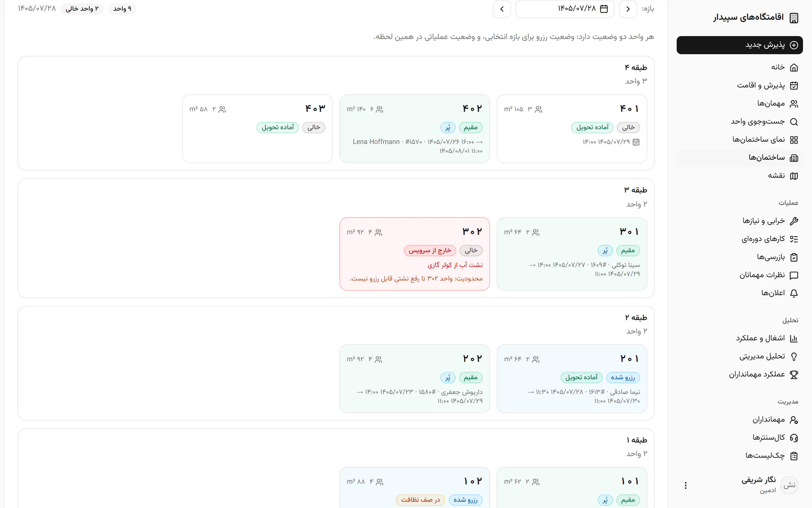Open the خانه home icon
Viewport: 812px width, 508px height.
pos(794,68)
